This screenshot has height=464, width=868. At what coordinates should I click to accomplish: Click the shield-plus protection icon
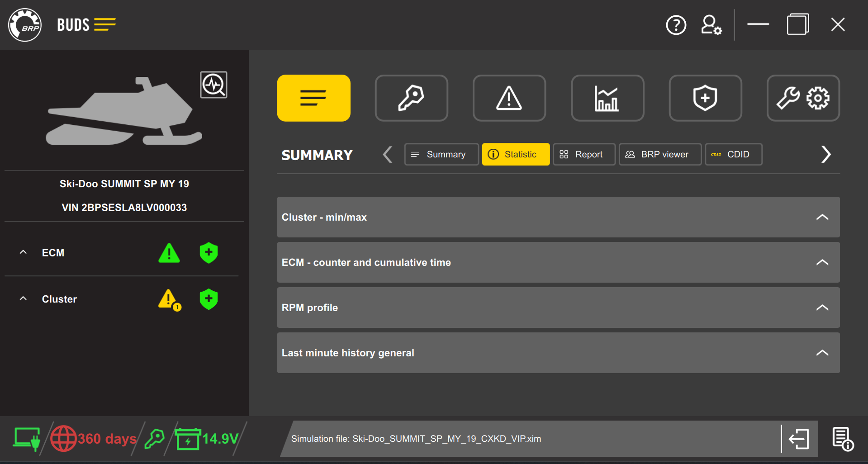tap(705, 98)
